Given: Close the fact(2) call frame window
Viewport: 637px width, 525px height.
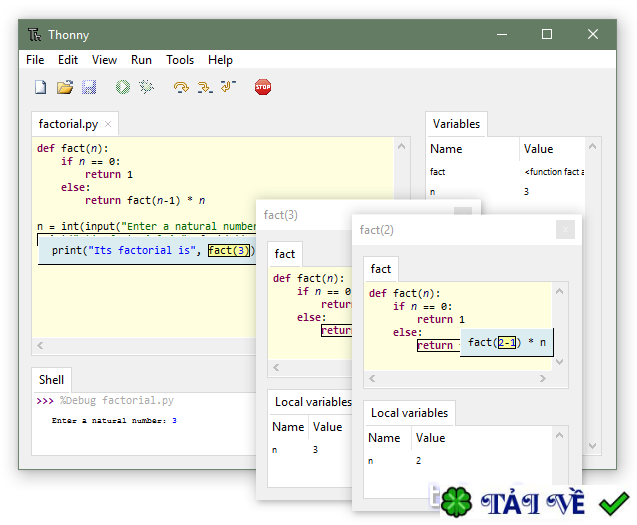Looking at the screenshot, I should point(565,230).
